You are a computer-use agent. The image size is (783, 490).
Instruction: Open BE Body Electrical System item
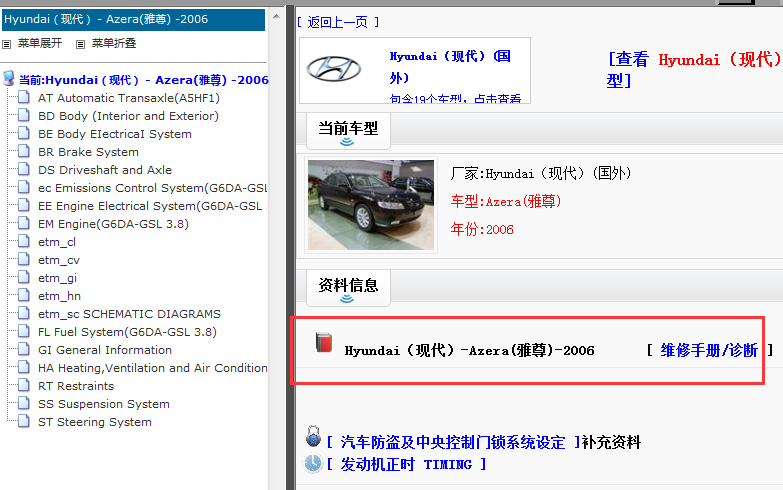115,134
